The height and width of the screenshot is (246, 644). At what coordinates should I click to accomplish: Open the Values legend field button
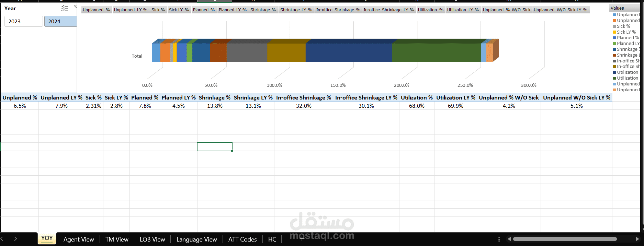624,8
